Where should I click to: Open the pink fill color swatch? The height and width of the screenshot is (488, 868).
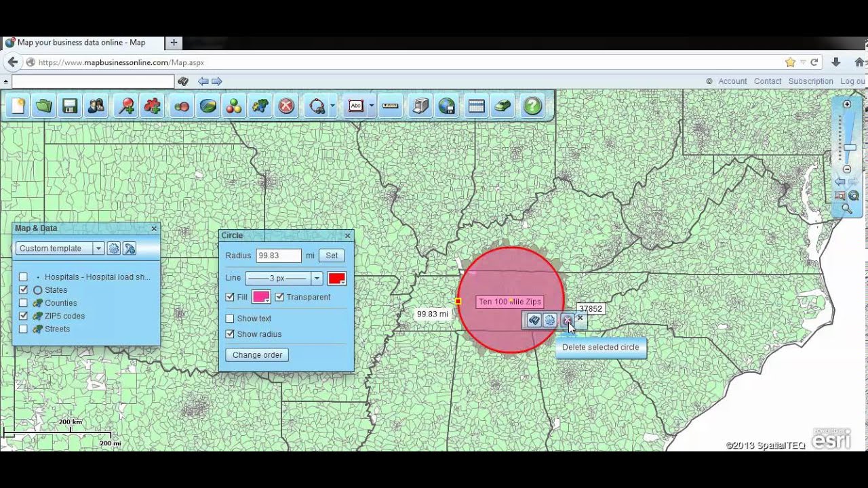[x=261, y=297]
